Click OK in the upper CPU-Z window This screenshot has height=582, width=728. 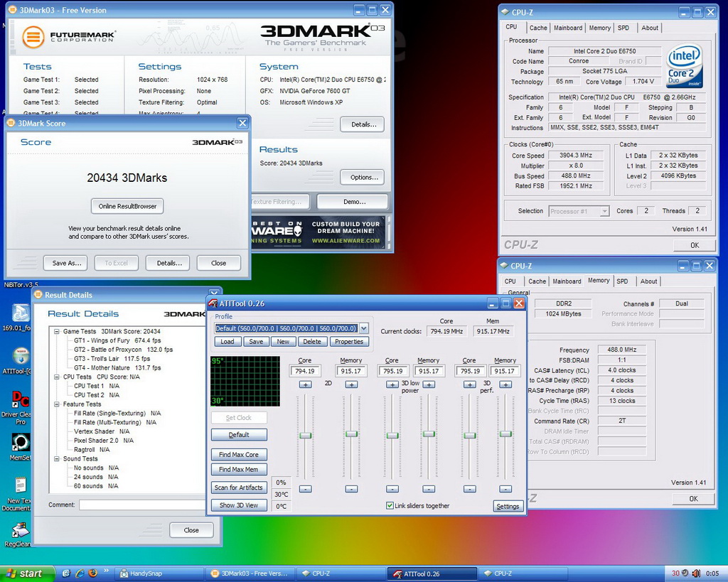click(695, 245)
